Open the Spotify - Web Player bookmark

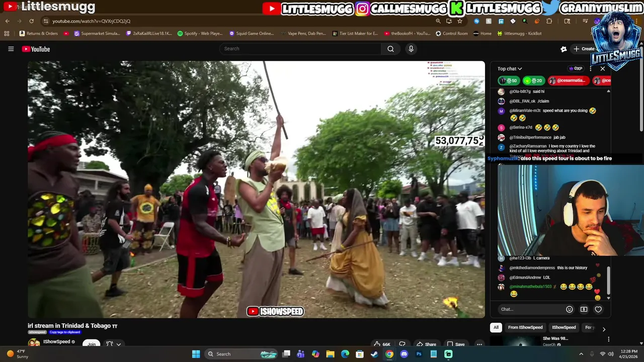pyautogui.click(x=200, y=34)
